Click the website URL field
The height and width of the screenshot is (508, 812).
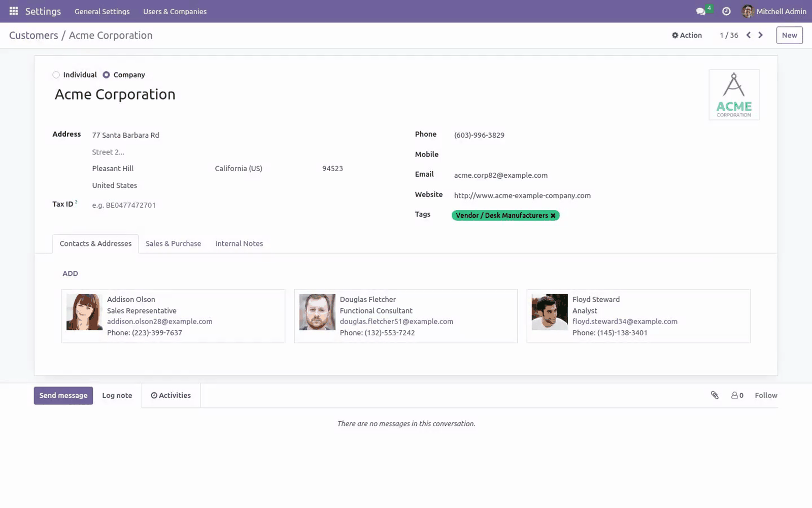[x=606, y=196]
